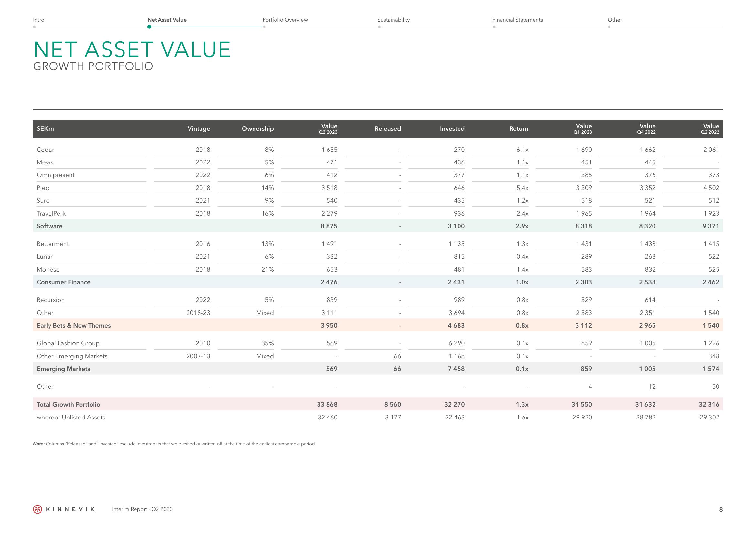
Task: Click the Mews row label
Action: point(45,162)
